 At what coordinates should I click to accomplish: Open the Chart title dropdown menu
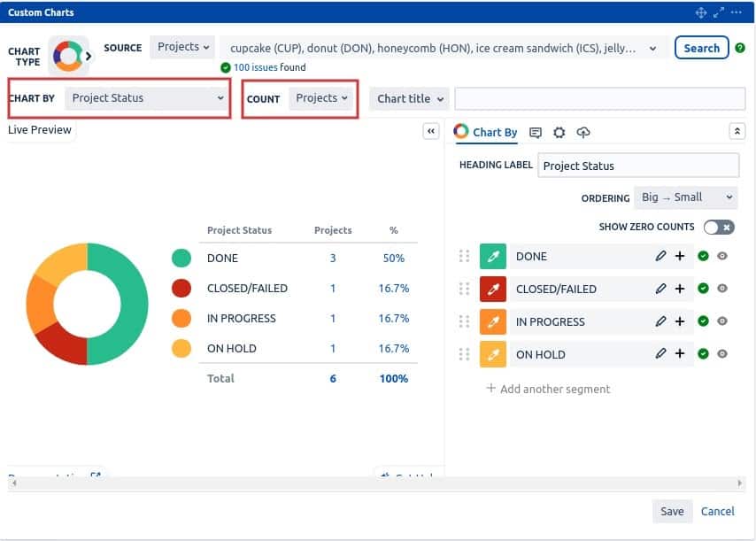click(411, 99)
